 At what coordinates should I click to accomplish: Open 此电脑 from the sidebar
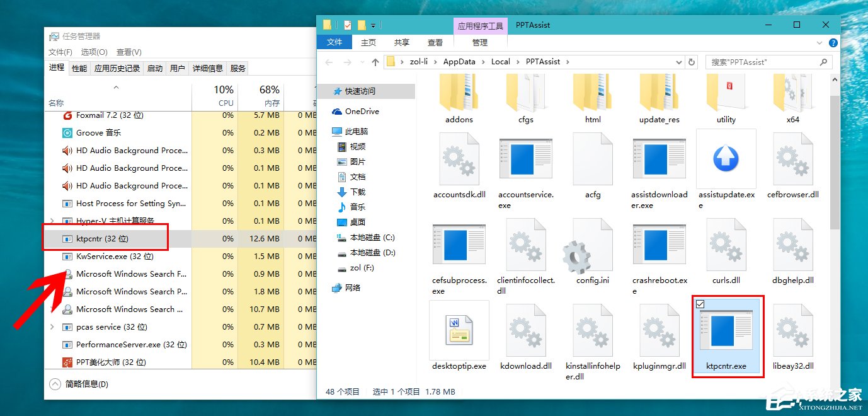[x=357, y=132]
